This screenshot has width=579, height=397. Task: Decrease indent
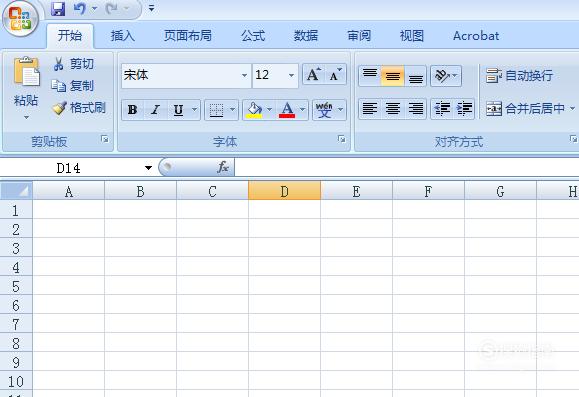pyautogui.click(x=442, y=109)
